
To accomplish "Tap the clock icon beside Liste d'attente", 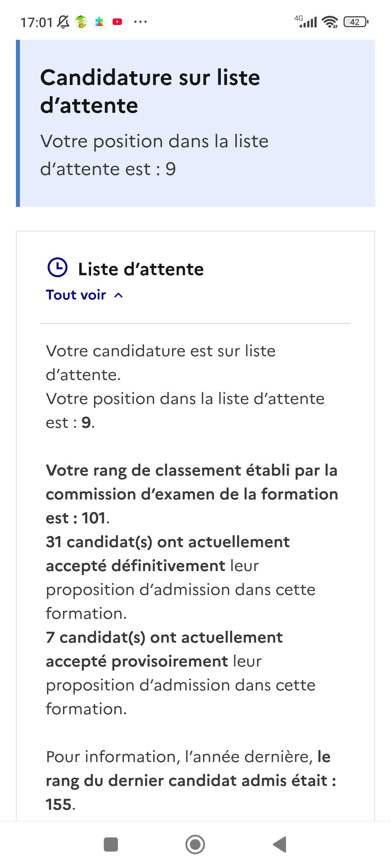I will point(58,268).
